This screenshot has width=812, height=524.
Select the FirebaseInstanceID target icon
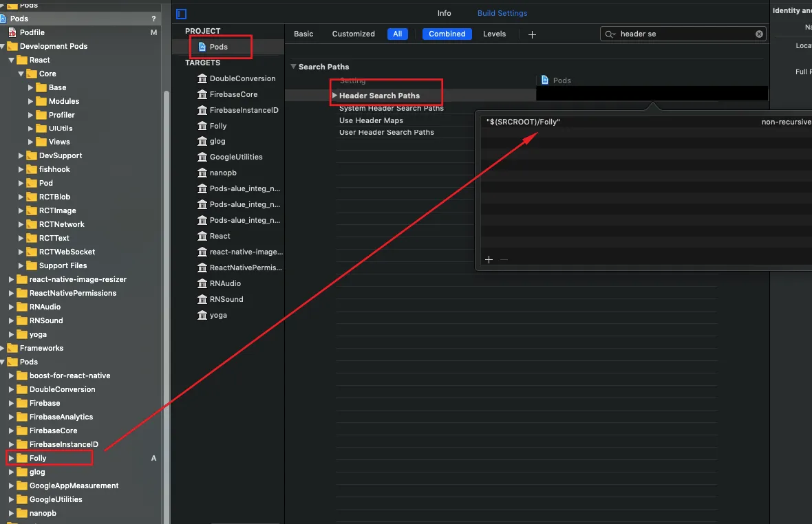202,110
